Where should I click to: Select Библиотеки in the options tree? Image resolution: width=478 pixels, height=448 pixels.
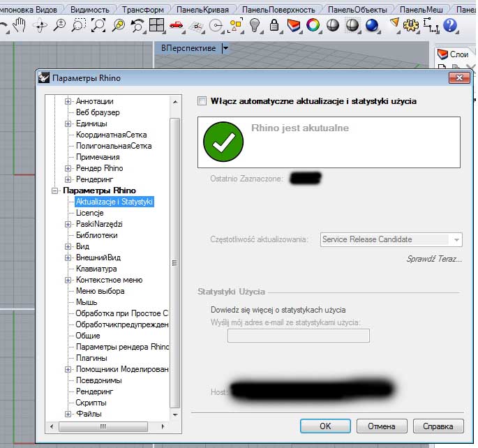(x=96, y=235)
